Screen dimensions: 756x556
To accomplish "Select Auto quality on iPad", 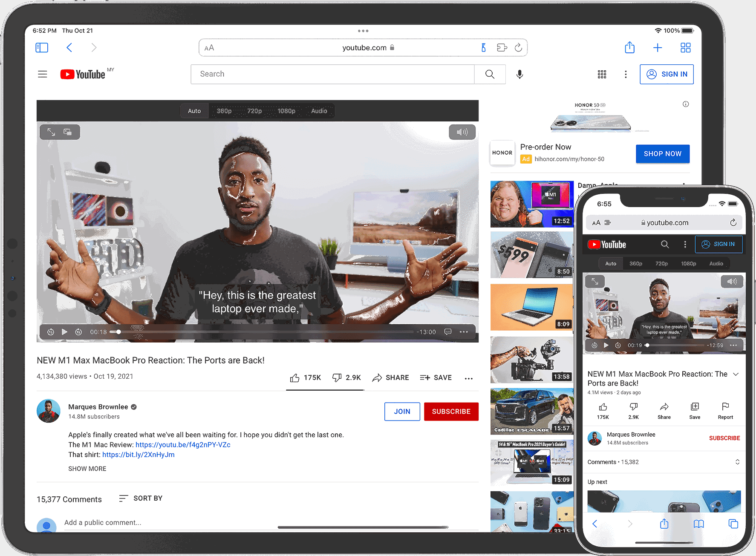I will pyautogui.click(x=194, y=111).
